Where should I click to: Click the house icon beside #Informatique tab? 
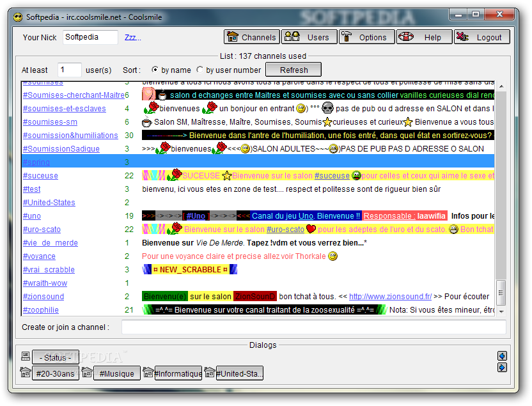(x=148, y=372)
